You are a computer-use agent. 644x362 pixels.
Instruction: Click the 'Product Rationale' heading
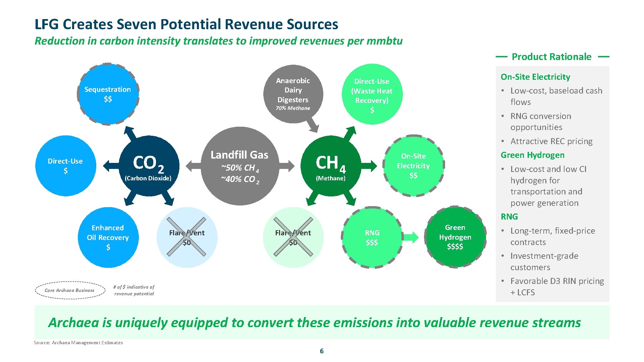552,57
